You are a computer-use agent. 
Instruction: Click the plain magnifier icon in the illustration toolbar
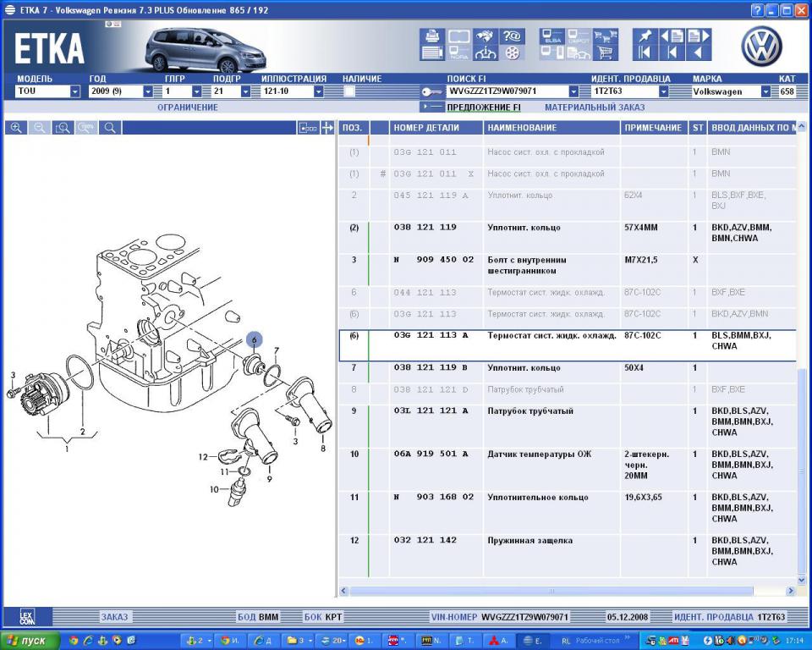coord(110,128)
